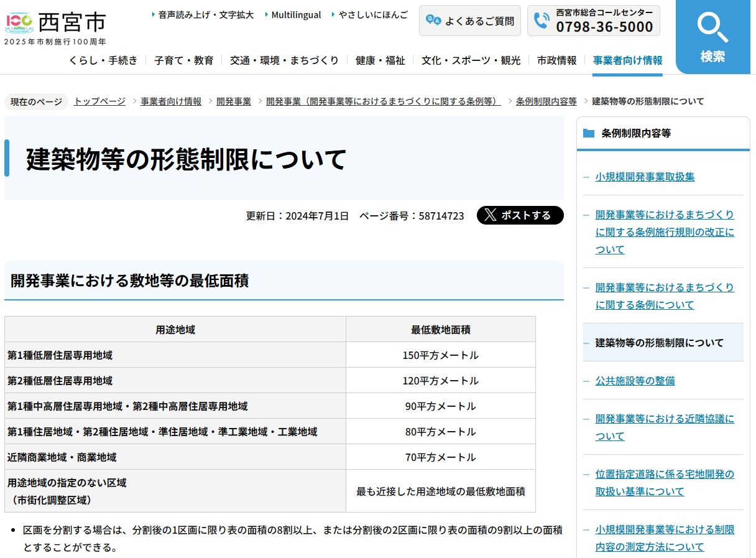Screen dimensions: 756x558
Task: Click the Nishinomiya City 100th anniversary logo
Action: tap(19, 22)
